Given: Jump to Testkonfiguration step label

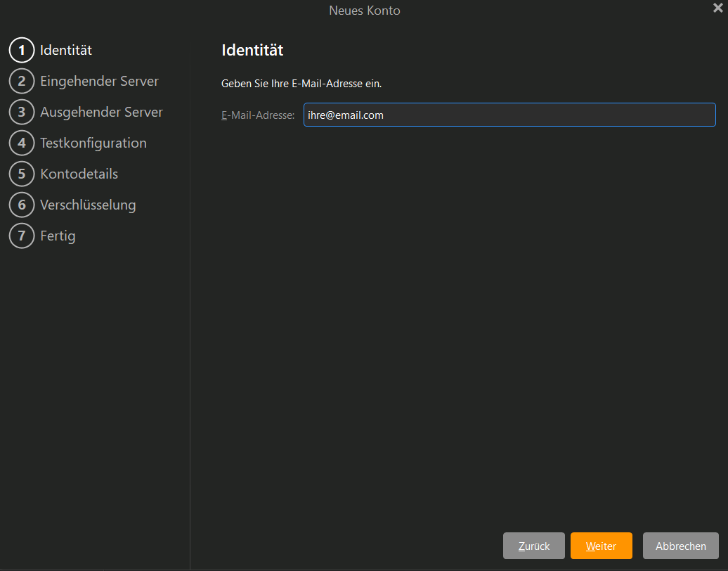Looking at the screenshot, I should point(93,143).
